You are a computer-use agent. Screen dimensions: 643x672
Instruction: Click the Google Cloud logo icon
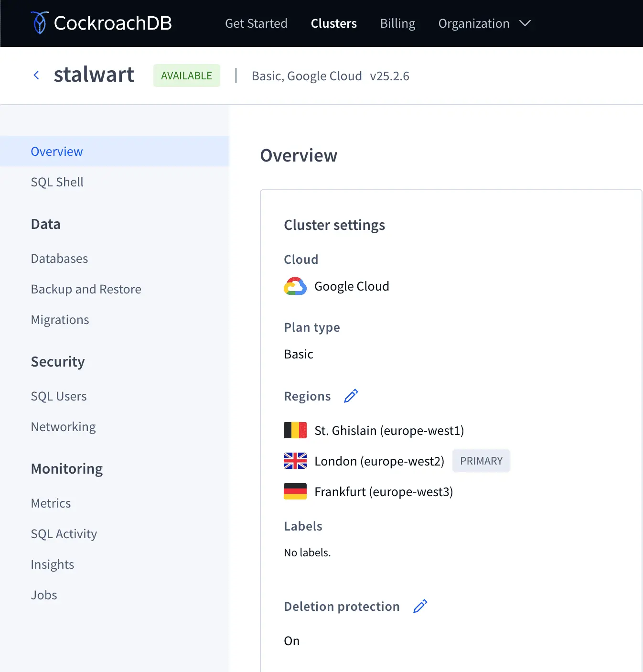pyautogui.click(x=295, y=286)
